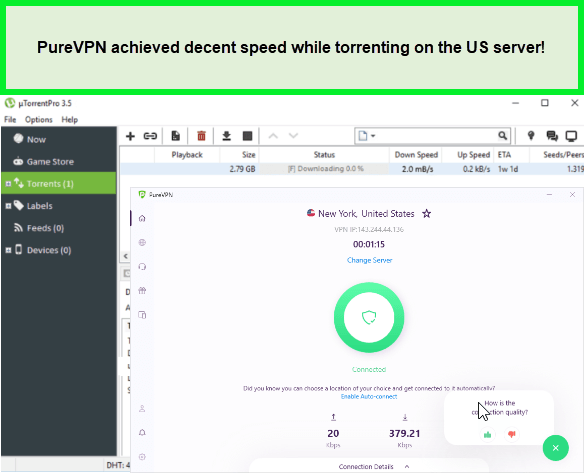Click the Change Server link
Image resolution: width=584 pixels, height=473 pixels.
point(369,260)
